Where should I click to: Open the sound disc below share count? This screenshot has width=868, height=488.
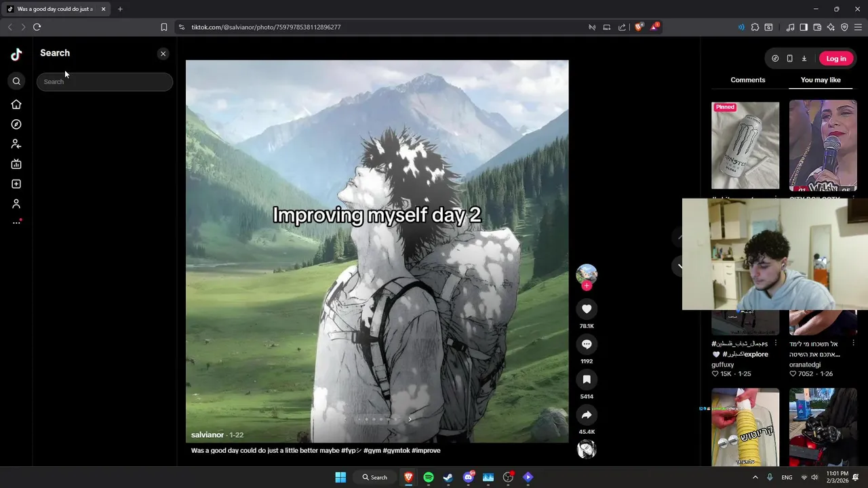pos(587,449)
